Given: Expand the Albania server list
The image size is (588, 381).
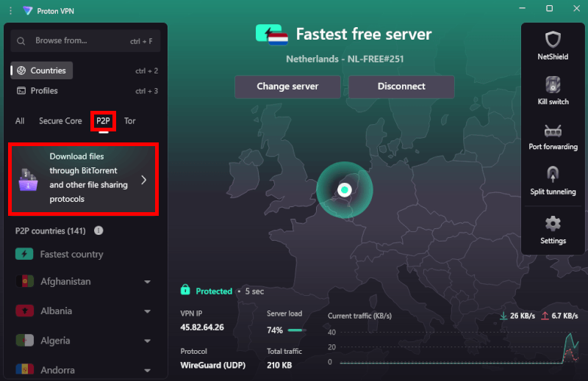Looking at the screenshot, I should click(x=148, y=311).
